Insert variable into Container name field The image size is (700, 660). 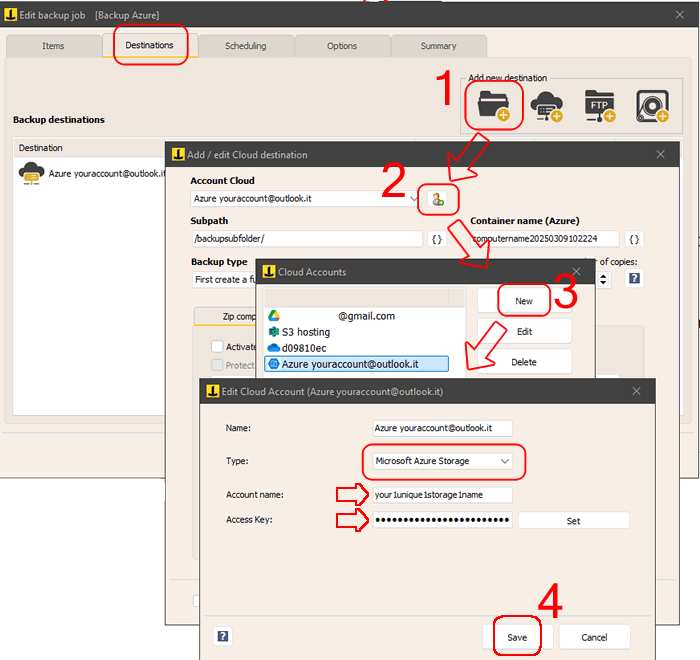pos(635,239)
